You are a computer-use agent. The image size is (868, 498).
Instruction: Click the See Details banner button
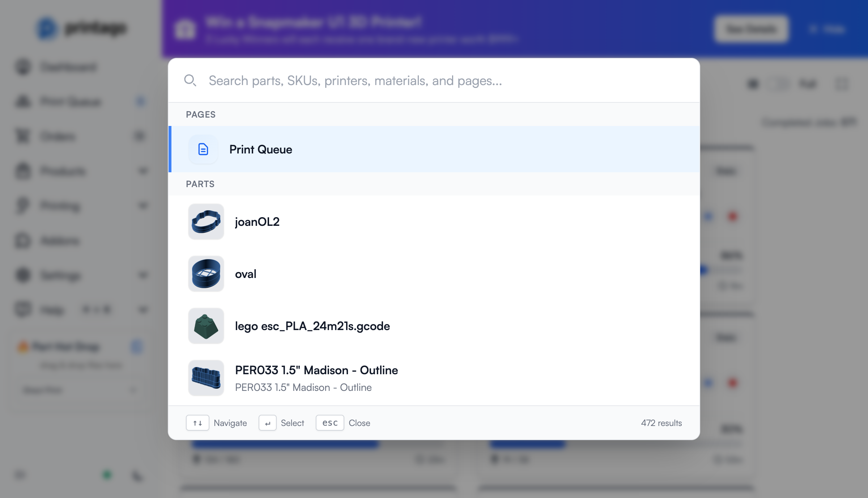(751, 29)
